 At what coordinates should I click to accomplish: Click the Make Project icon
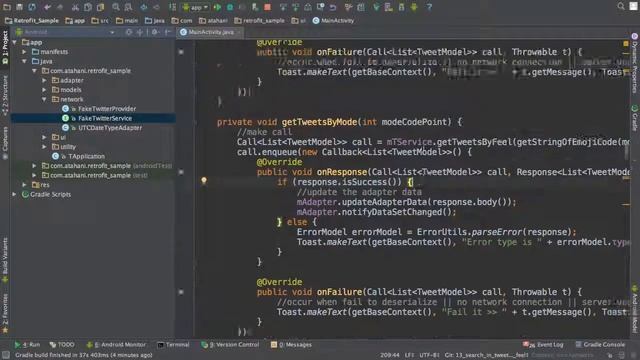click(173, 7)
